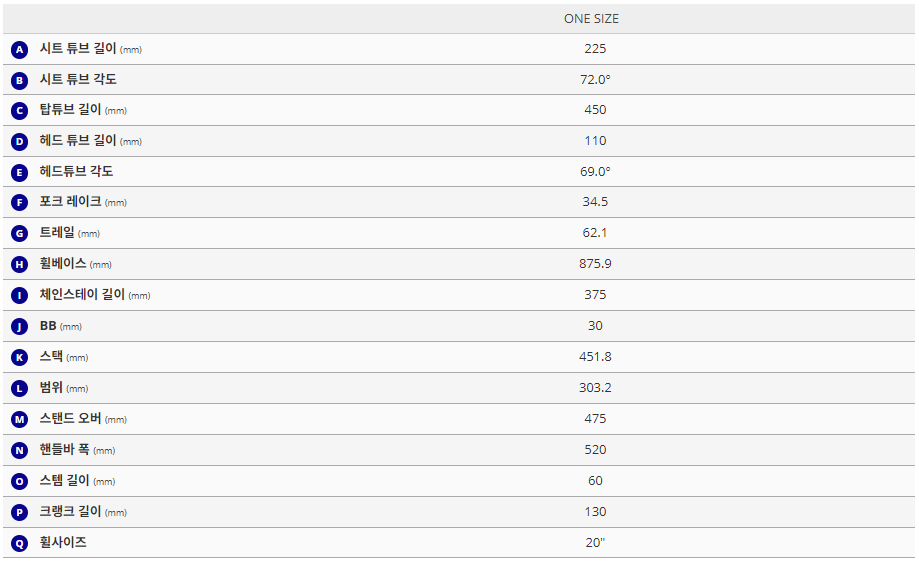Click the circled letter E icon
The height and width of the screenshot is (561, 919).
tap(19, 172)
